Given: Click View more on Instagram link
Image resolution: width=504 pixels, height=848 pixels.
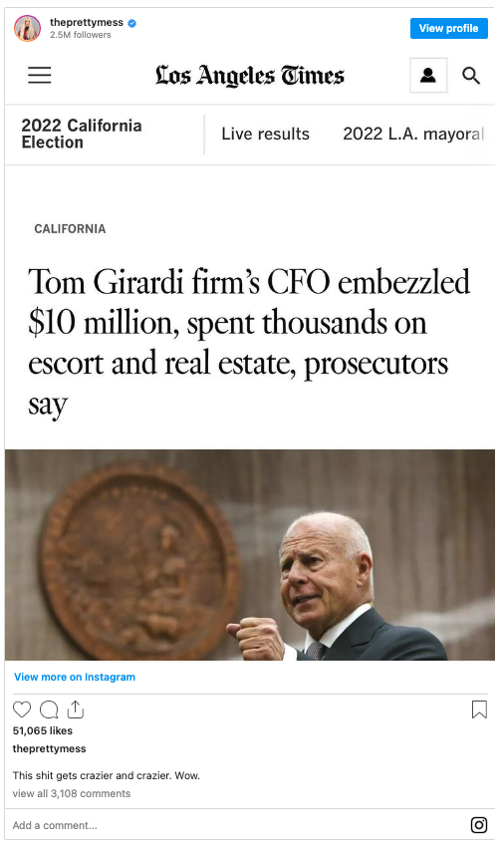Looking at the screenshot, I should (x=75, y=677).
